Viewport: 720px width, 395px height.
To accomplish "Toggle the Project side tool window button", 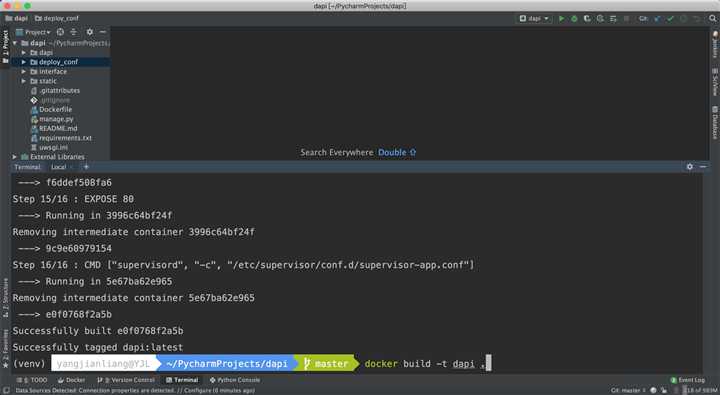I will coord(5,46).
